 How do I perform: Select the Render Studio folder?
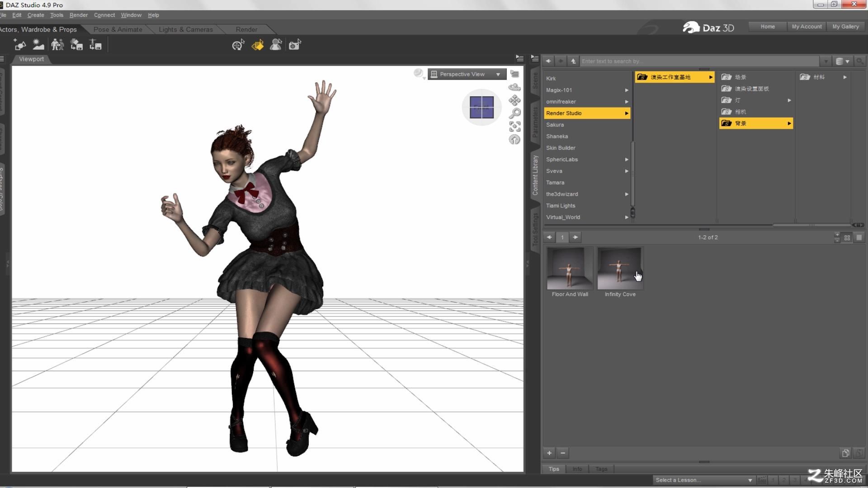click(x=587, y=113)
